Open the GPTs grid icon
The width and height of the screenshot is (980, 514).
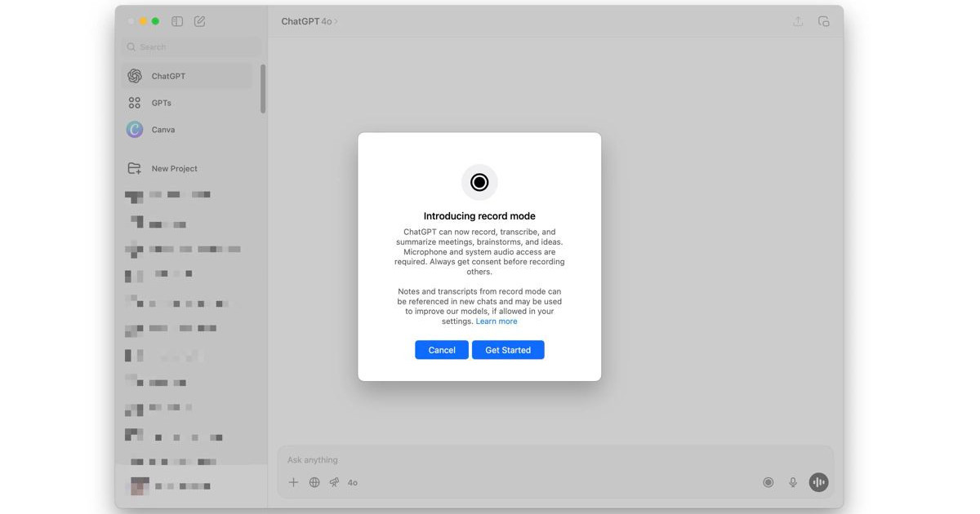(135, 103)
